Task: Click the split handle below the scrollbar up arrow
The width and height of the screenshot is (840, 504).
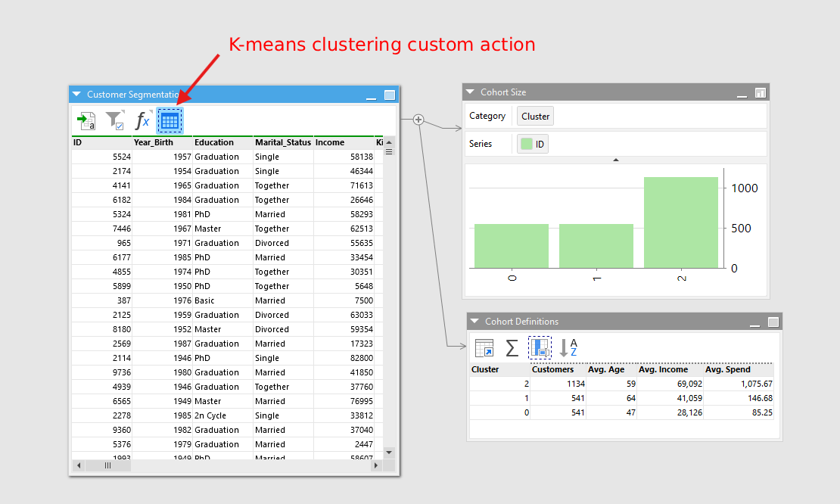Action: pos(390,152)
